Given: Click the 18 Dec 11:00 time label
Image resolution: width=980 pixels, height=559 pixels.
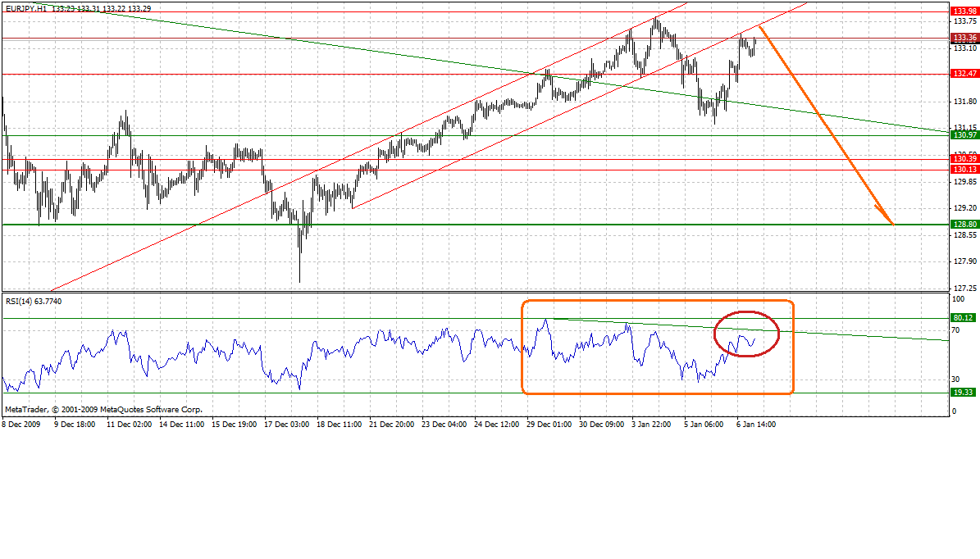Looking at the screenshot, I should click(340, 424).
